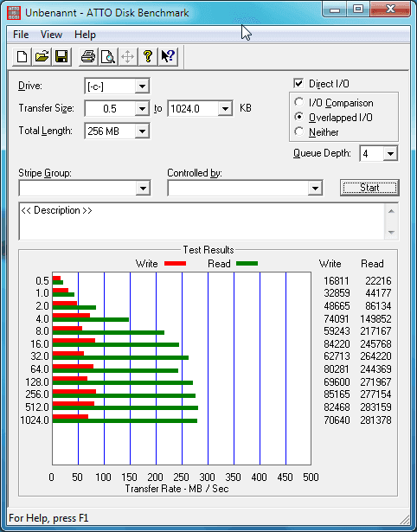
Task: Open the 1024.0 transfer size end dropdown
Action: tap(225, 109)
